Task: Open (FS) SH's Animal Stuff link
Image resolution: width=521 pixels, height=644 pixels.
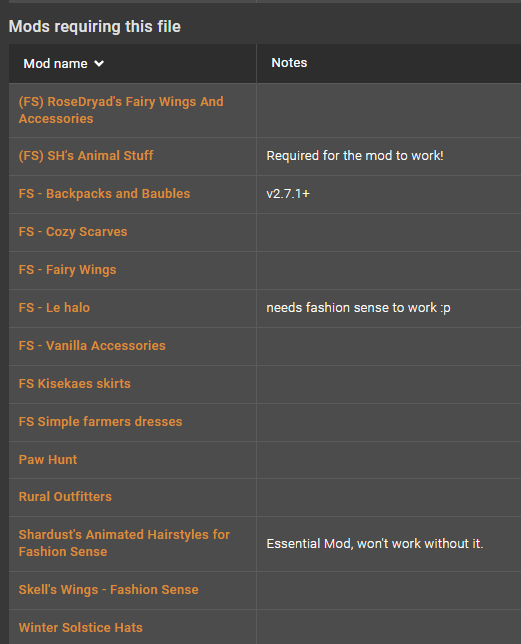Action: point(86,156)
